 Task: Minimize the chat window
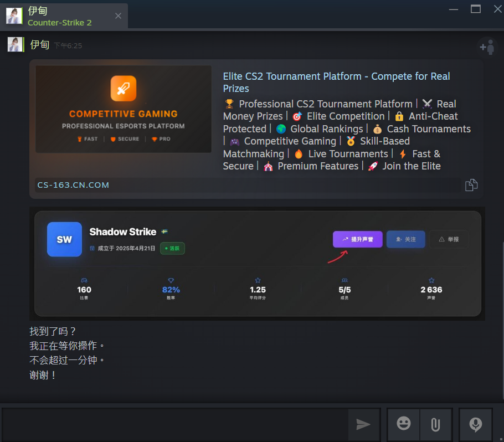[454, 9]
